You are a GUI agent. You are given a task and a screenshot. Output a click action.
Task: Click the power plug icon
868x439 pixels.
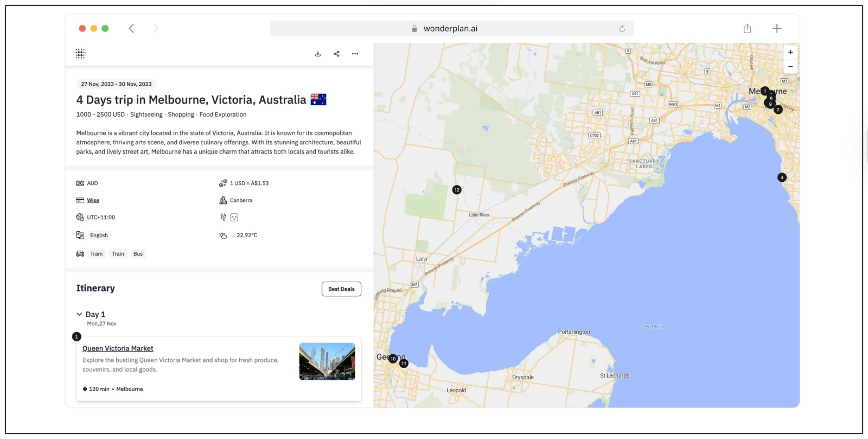pos(223,218)
